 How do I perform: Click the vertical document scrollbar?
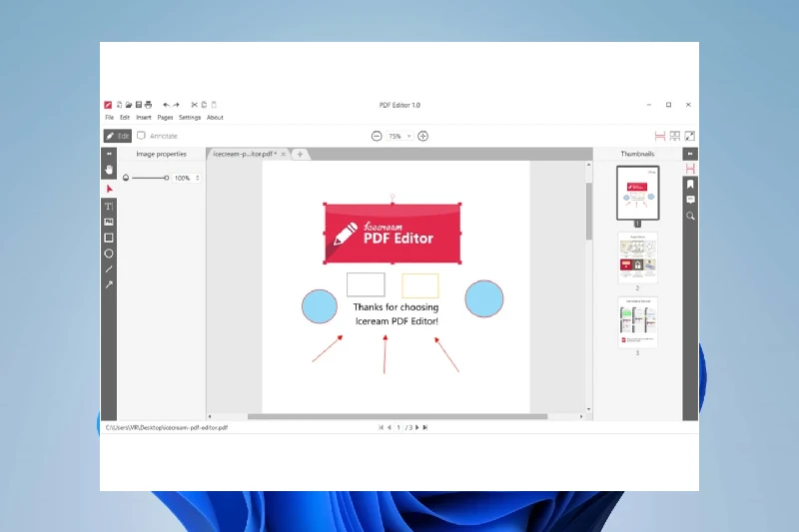coord(588,212)
